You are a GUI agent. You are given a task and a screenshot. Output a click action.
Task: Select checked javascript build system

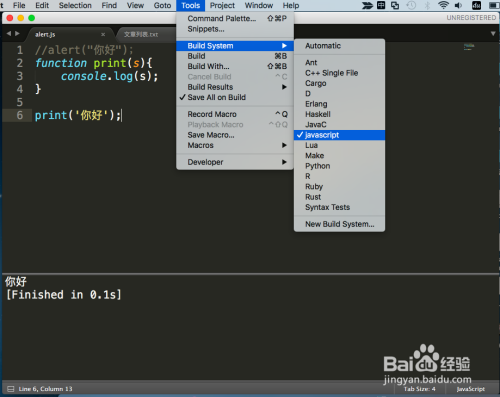click(x=339, y=135)
